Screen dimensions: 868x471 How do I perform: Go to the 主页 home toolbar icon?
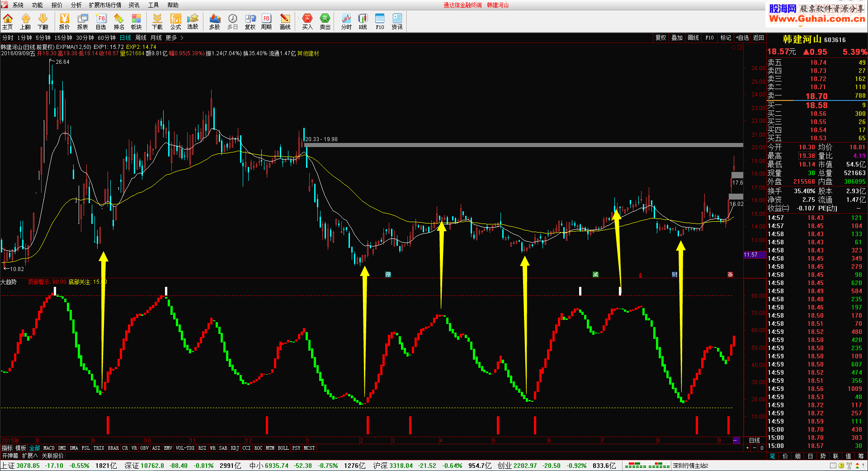point(8,21)
